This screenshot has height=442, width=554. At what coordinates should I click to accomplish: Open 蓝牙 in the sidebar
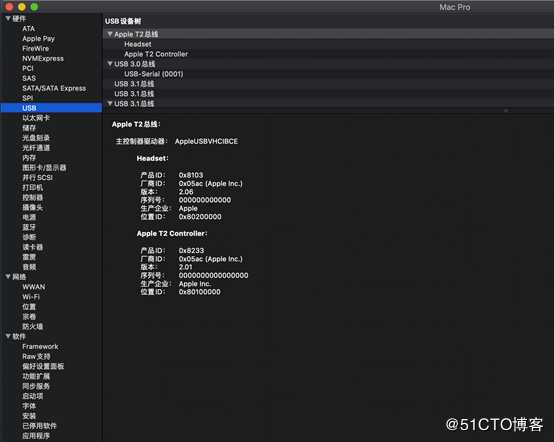(x=29, y=227)
